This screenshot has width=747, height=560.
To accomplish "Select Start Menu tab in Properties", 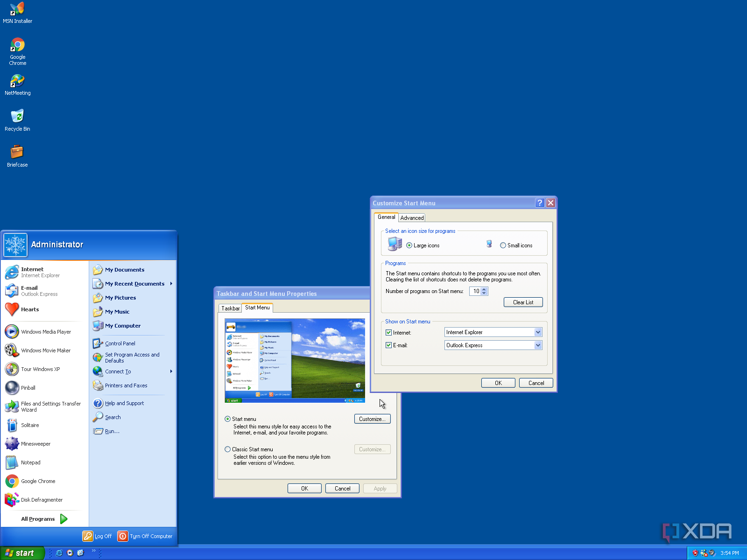I will (x=257, y=308).
